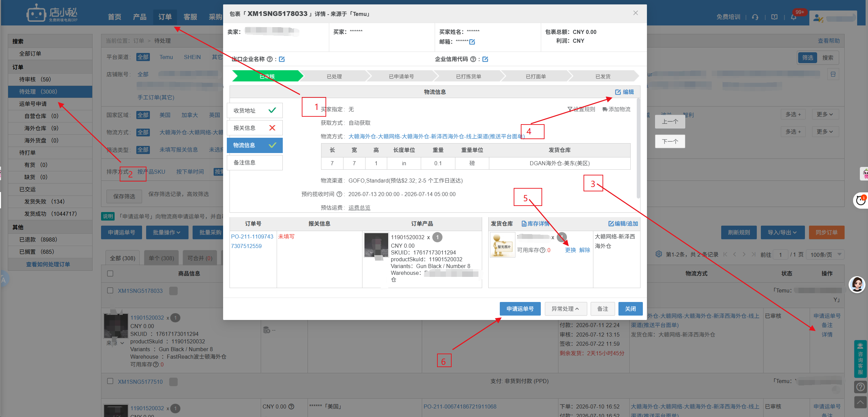Viewport: 868px width, 417px height.
Task: Click the page number input field
Action: click(781, 254)
